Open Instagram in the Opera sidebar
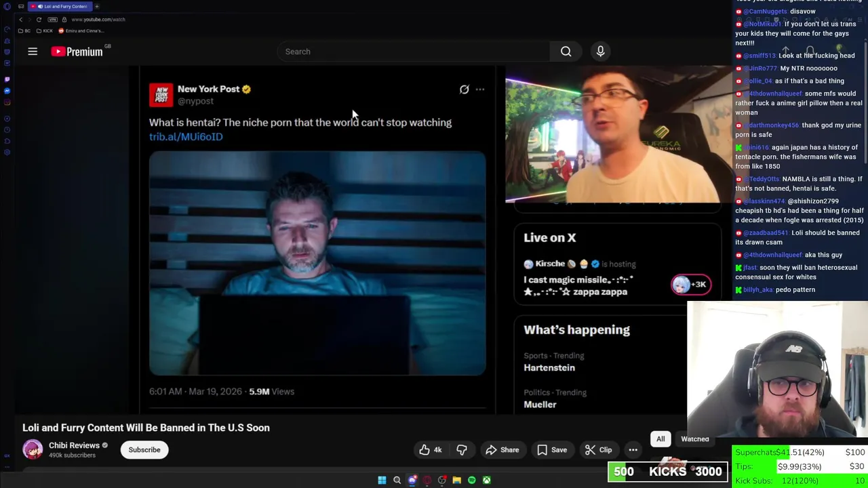The height and width of the screenshot is (488, 868). [x=7, y=102]
